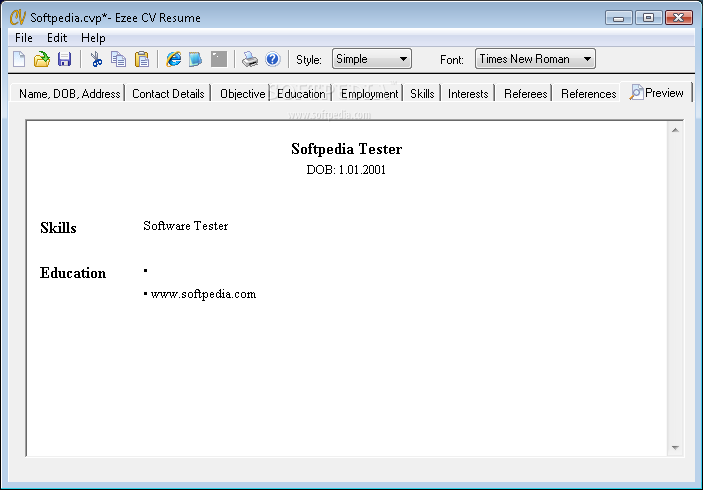Screen dimensions: 703x490
Task: Switch to Interests tab
Action: point(468,94)
